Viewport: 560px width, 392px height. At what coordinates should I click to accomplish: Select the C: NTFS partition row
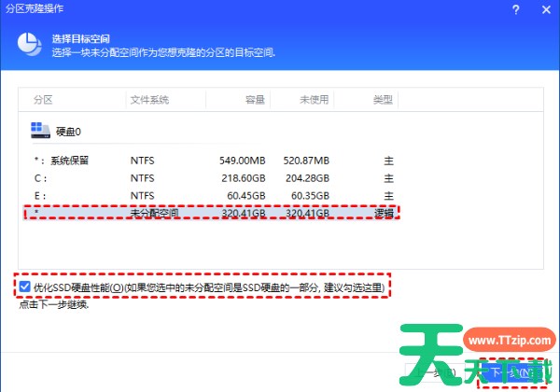[x=212, y=177]
